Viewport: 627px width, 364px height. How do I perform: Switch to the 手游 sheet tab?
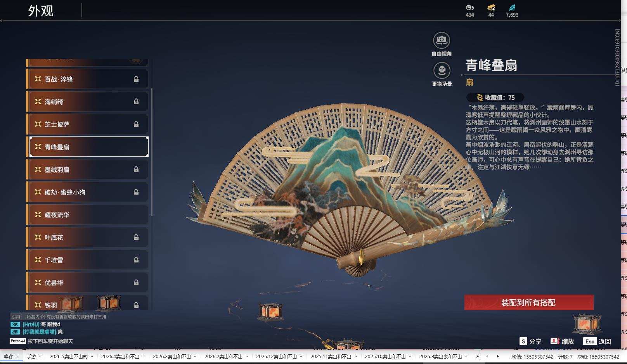tap(31, 356)
